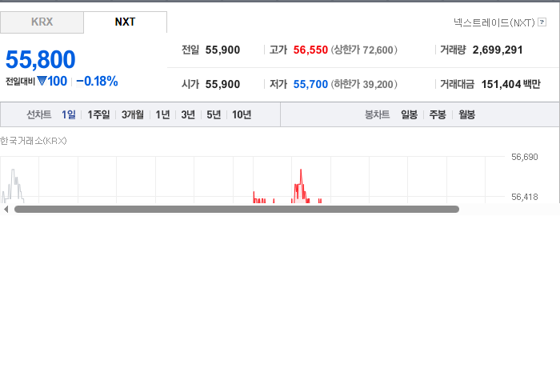The height and width of the screenshot is (392, 560).
Task: Click the current price 55,800
Action: pyautogui.click(x=40, y=60)
